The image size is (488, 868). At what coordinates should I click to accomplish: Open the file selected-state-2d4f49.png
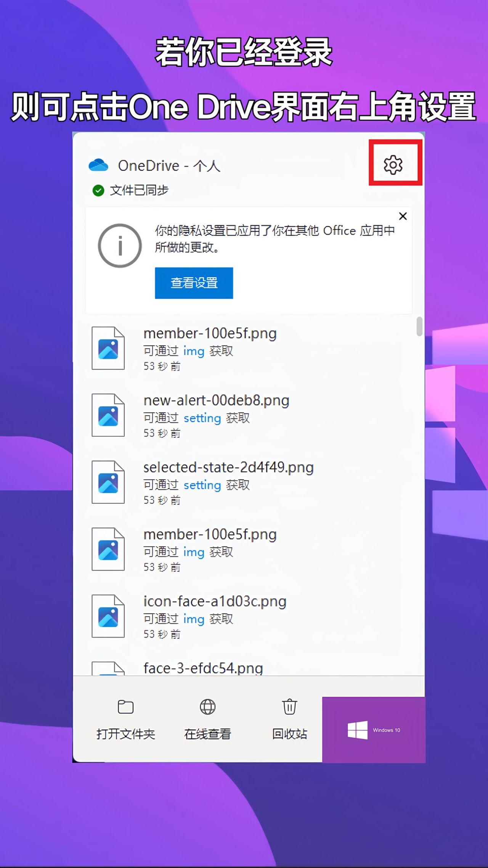(228, 468)
